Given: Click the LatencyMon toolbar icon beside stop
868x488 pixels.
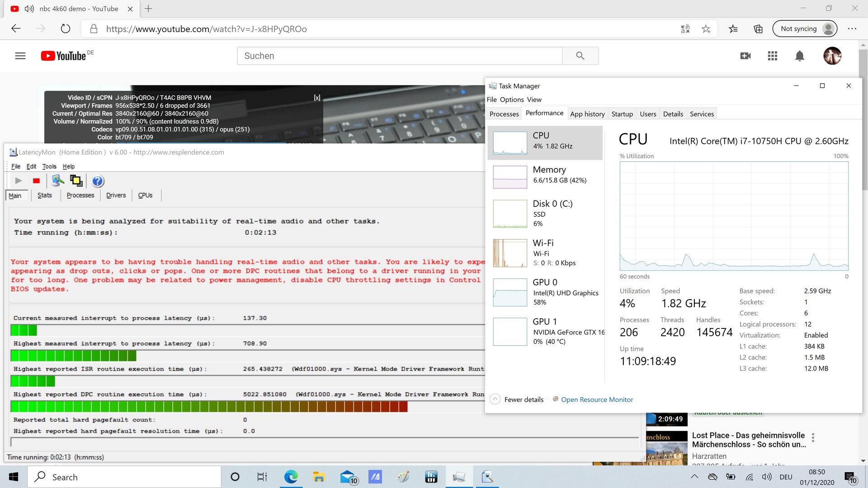Looking at the screenshot, I should [x=58, y=181].
